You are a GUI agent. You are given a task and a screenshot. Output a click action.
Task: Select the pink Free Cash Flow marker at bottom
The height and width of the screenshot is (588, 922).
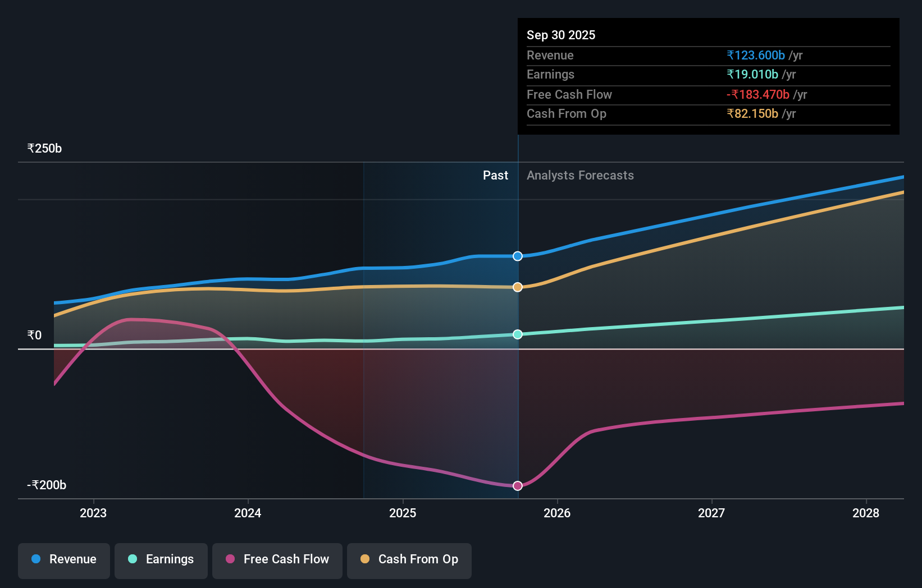click(x=517, y=485)
